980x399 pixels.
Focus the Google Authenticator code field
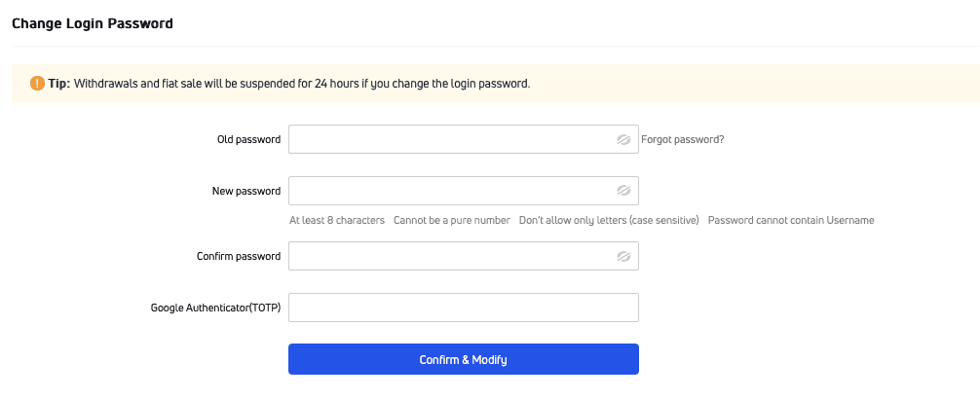463,308
